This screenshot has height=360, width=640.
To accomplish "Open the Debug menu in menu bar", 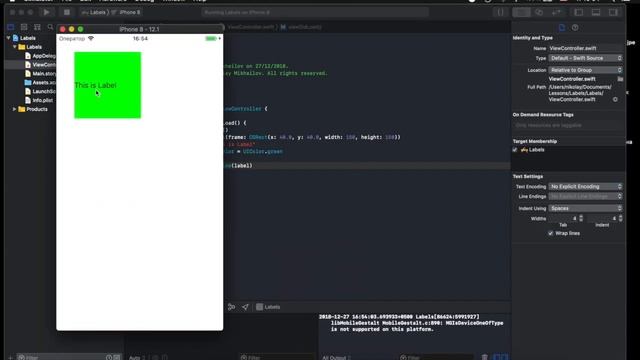I will [144, 1].
